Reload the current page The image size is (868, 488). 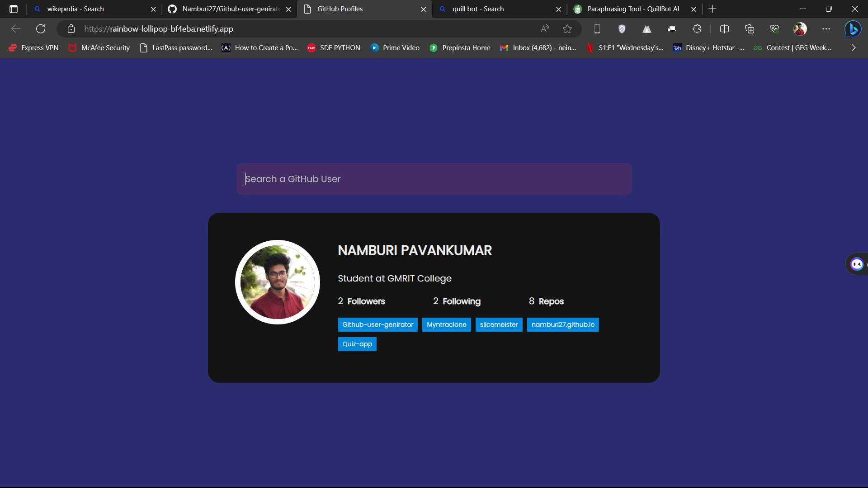coord(41,28)
